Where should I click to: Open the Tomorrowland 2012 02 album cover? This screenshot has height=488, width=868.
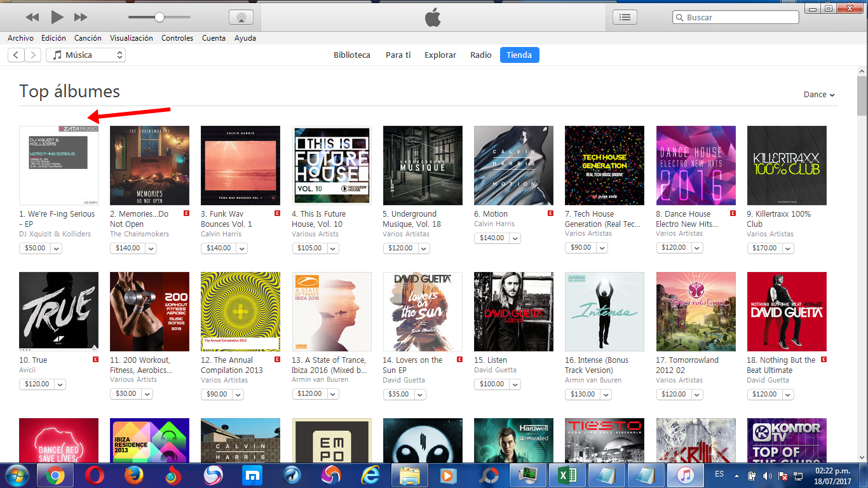click(x=696, y=311)
